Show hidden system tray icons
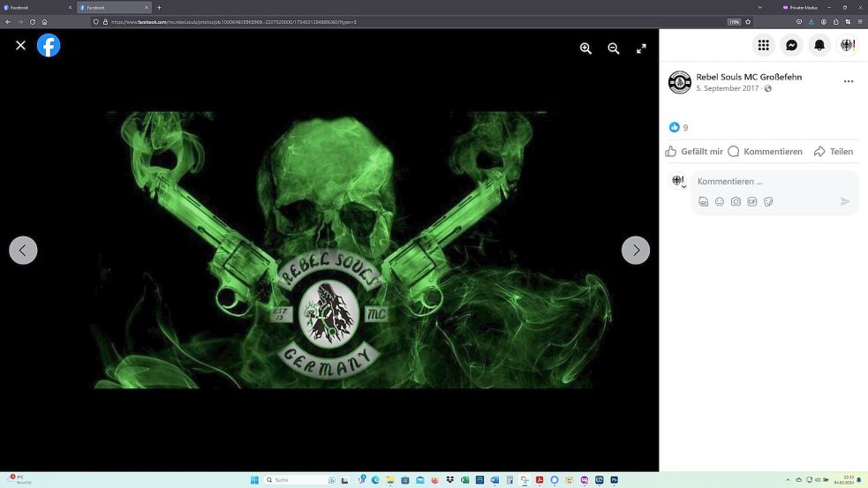 pyautogui.click(x=787, y=480)
